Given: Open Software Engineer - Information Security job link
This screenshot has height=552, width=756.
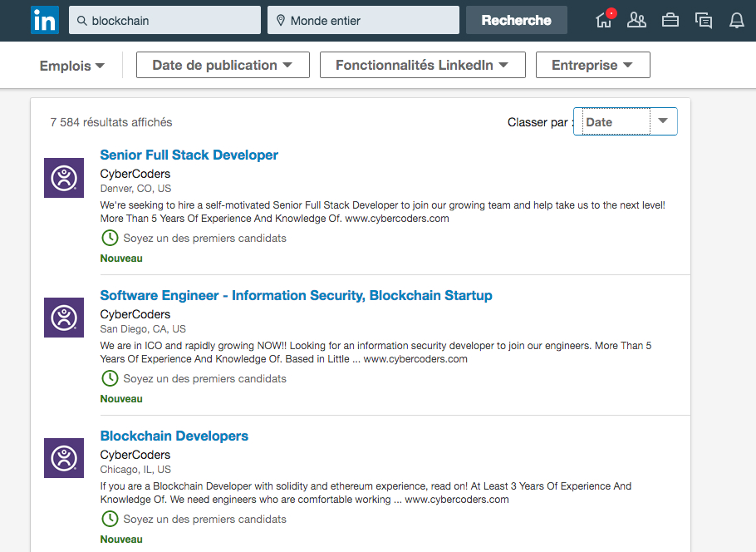Looking at the screenshot, I should (x=296, y=295).
